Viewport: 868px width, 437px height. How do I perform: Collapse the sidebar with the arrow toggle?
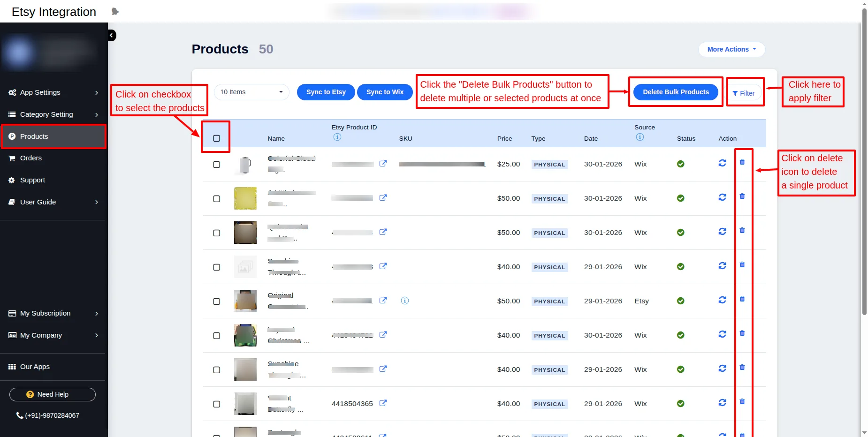tap(112, 36)
